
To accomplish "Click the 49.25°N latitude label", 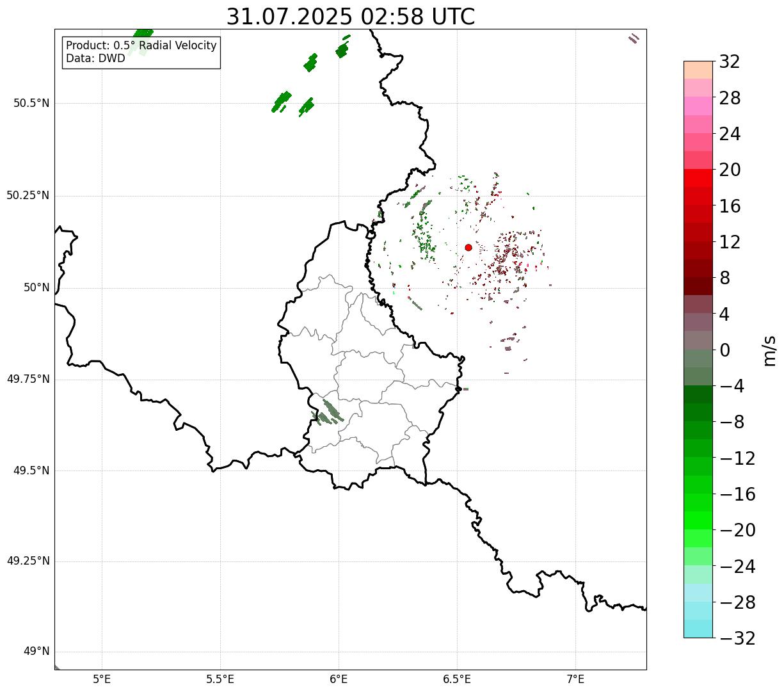I will pos(28,561).
